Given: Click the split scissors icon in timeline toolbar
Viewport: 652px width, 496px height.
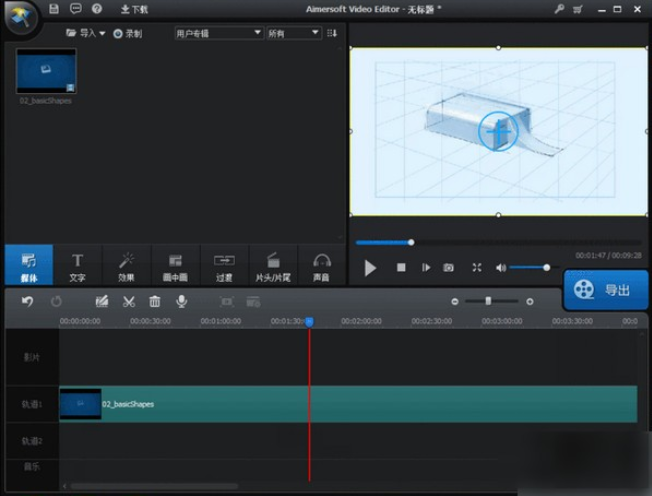Looking at the screenshot, I should (128, 301).
